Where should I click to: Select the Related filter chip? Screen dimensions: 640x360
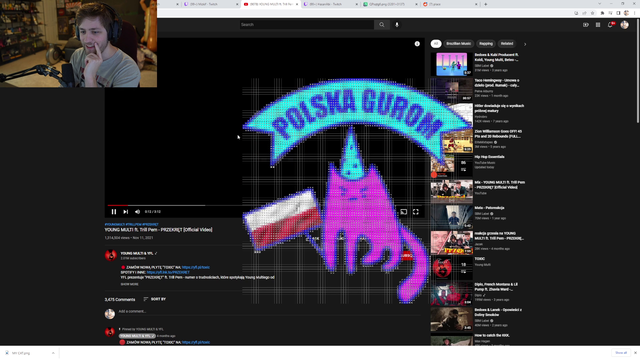[x=507, y=44]
